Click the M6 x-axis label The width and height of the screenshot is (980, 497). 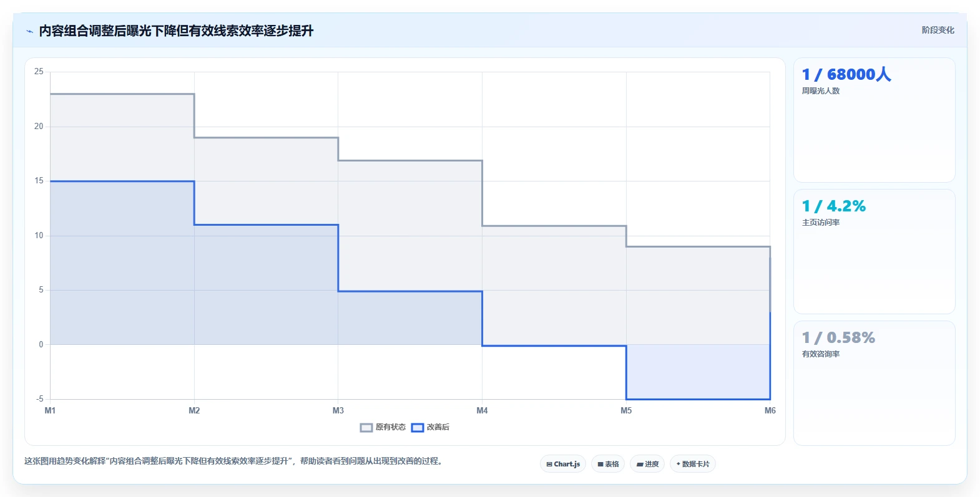pos(770,410)
